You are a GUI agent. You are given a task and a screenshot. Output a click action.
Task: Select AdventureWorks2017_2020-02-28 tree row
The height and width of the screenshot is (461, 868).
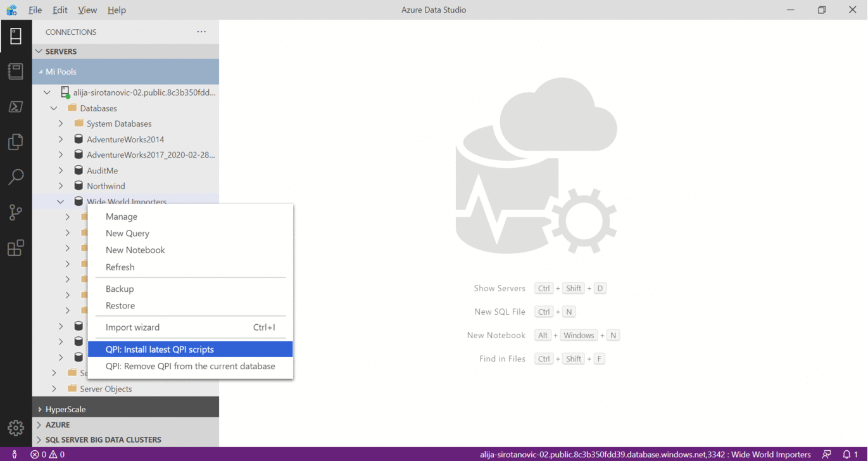[125, 155]
